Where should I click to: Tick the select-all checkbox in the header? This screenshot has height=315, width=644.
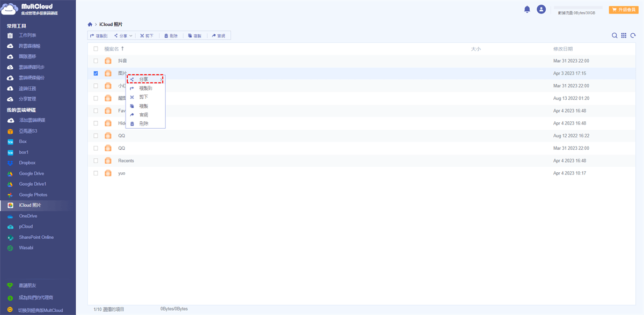pyautogui.click(x=96, y=49)
